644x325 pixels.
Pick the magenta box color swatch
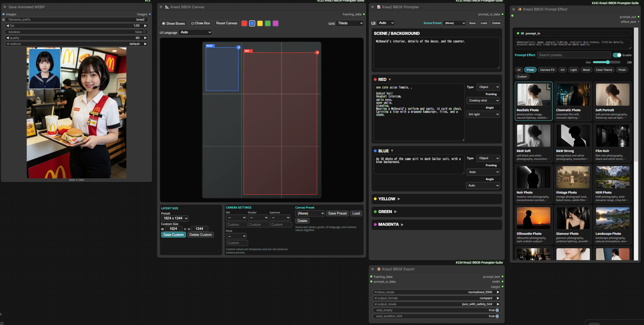[276, 23]
